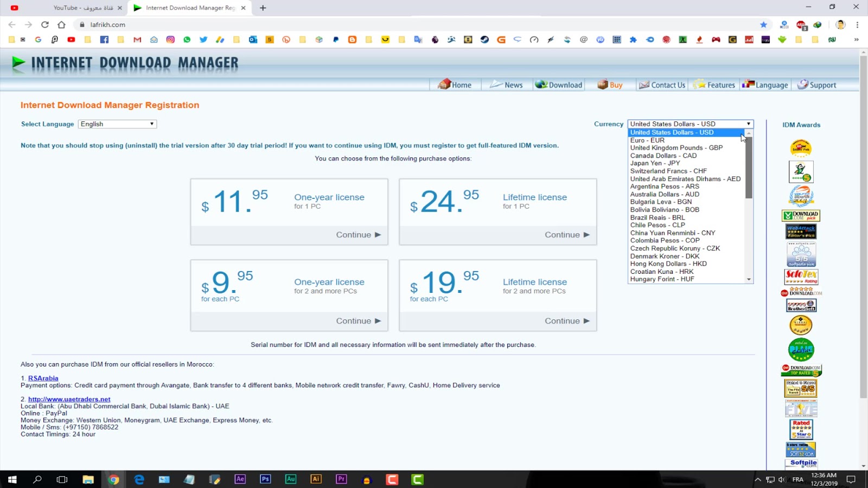Open the Blogger bookmark
Screen dimensions: 868x488
[x=352, y=40]
